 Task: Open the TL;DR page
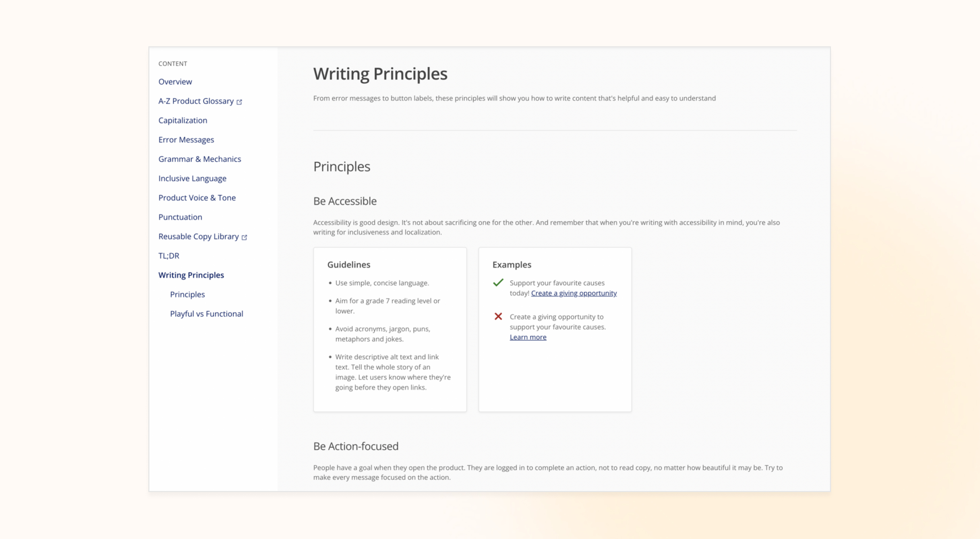(x=168, y=256)
